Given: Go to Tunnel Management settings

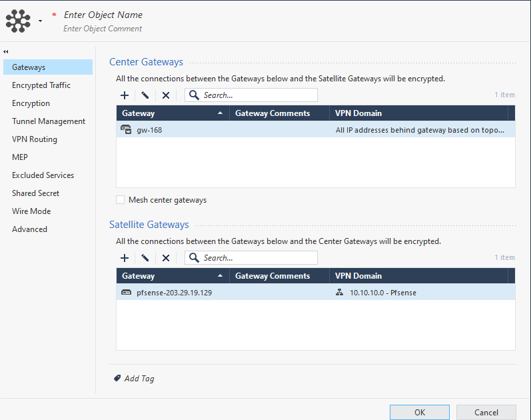Looking at the screenshot, I should coord(49,121).
